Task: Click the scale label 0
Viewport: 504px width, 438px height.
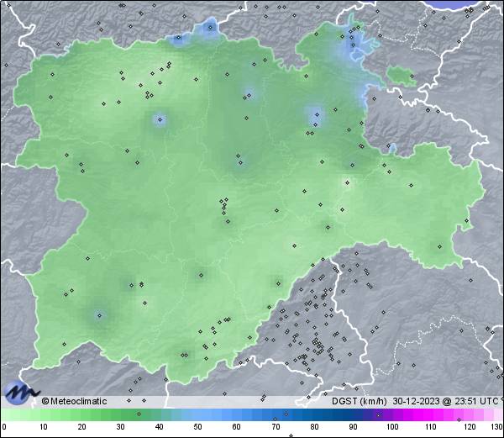Action: click(4, 427)
